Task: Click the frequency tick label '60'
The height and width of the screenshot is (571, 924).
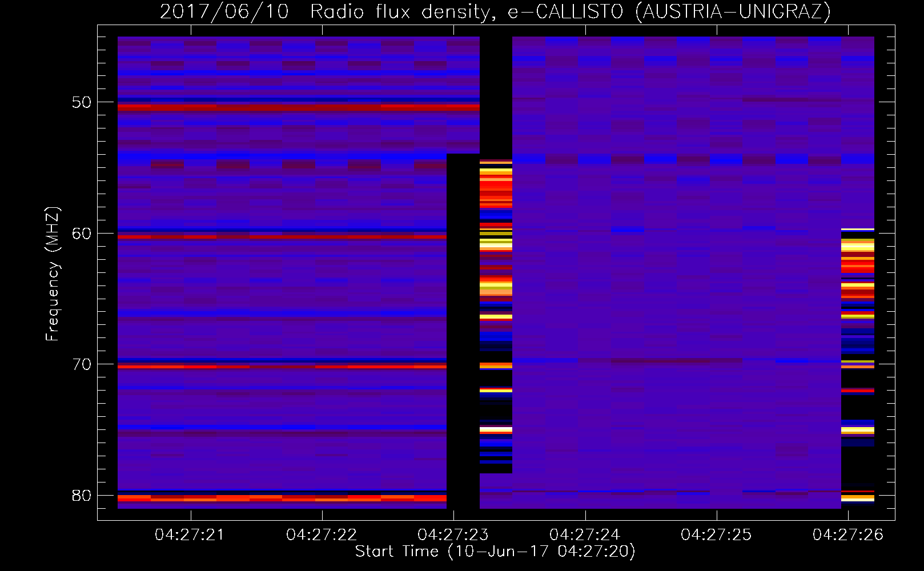Action: pyautogui.click(x=82, y=234)
